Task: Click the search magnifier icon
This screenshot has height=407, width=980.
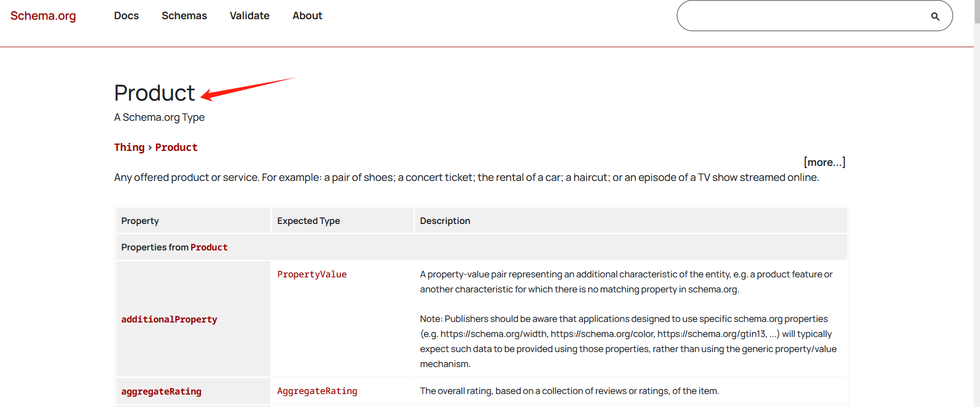Action: [x=935, y=16]
